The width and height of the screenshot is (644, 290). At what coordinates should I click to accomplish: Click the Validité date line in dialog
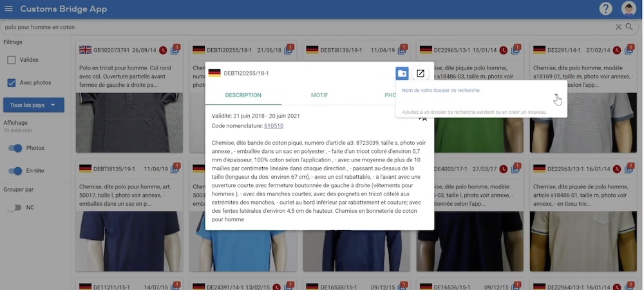256,116
